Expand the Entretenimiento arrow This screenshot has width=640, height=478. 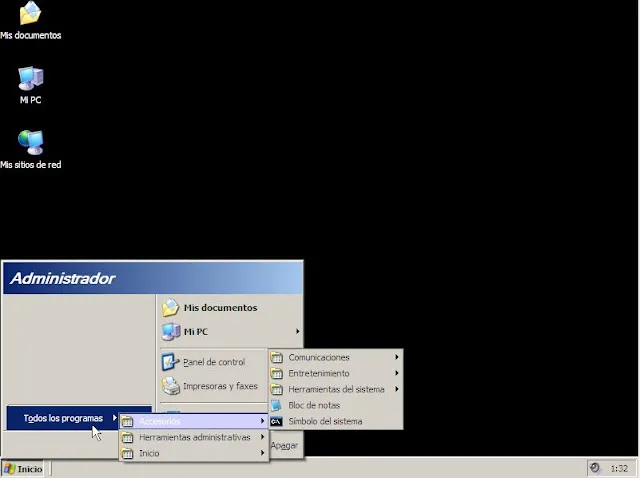(397, 373)
